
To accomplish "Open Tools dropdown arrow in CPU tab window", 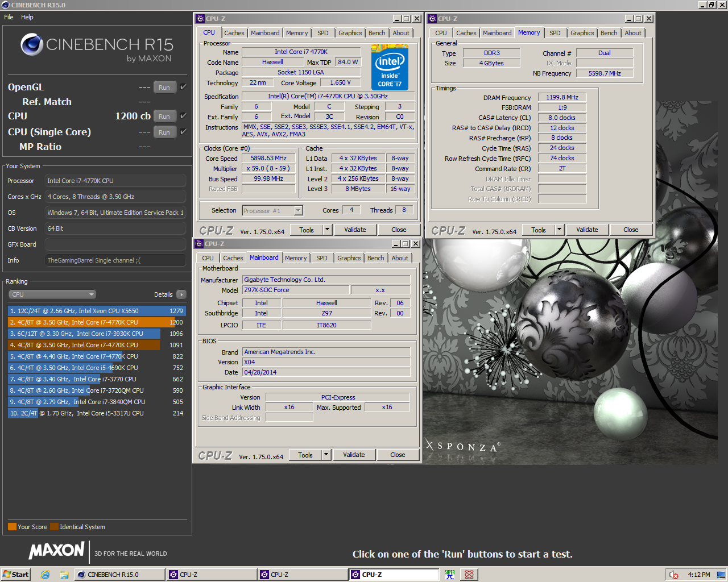I will 327,230.
